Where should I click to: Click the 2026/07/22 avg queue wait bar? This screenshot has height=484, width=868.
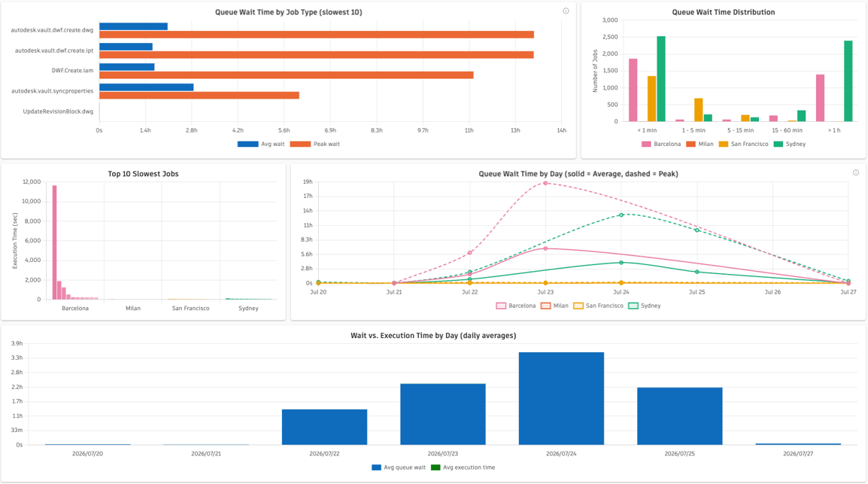(x=324, y=427)
